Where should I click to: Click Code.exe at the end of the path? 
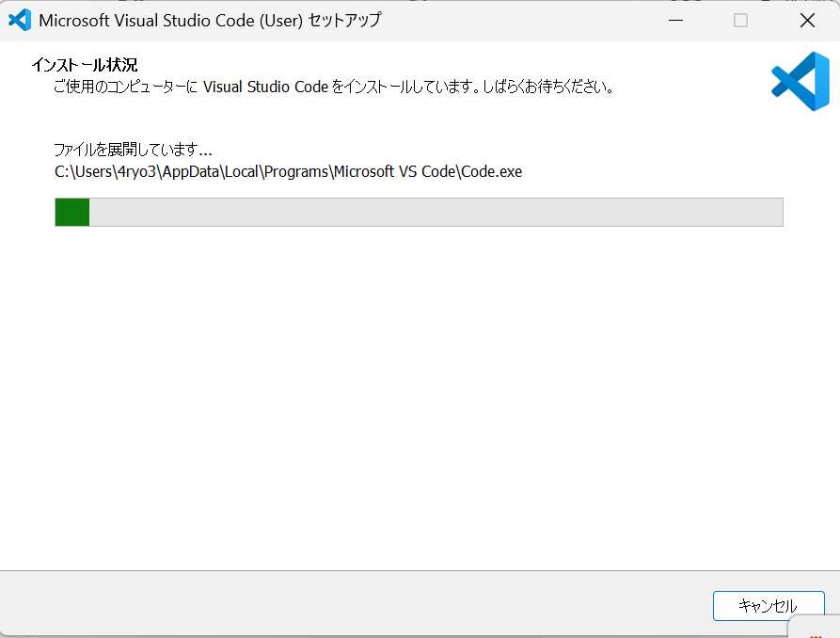pyautogui.click(x=491, y=171)
